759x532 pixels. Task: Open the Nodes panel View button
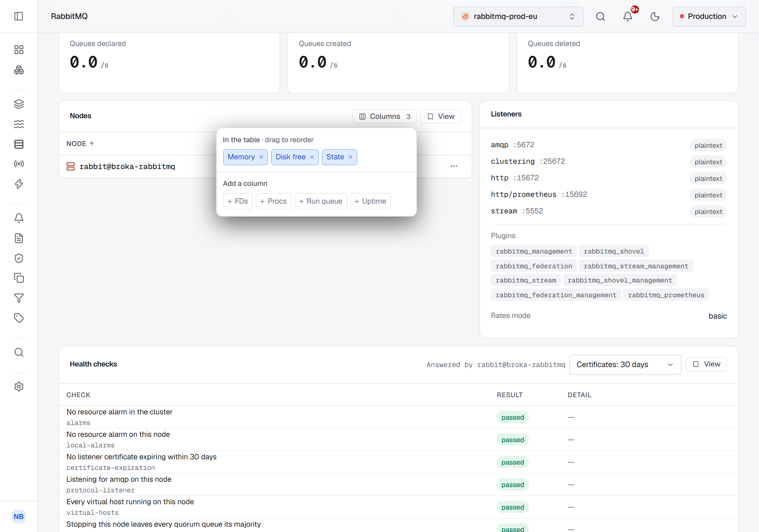point(440,116)
